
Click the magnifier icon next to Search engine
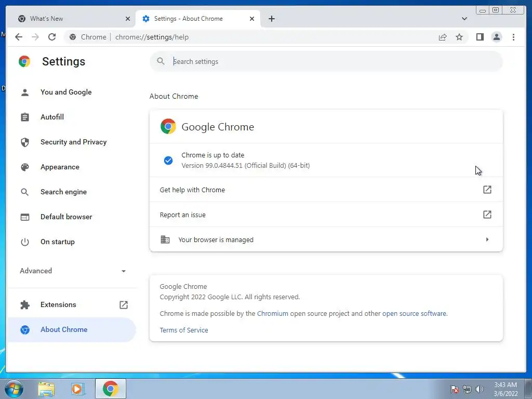tap(25, 192)
